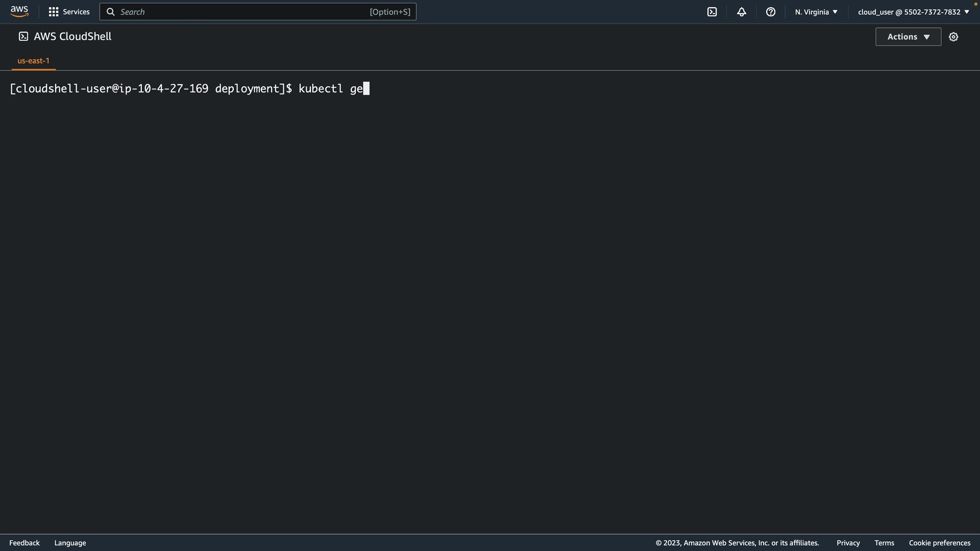Click the AWS logo home icon
980x551 pixels.
click(19, 11)
